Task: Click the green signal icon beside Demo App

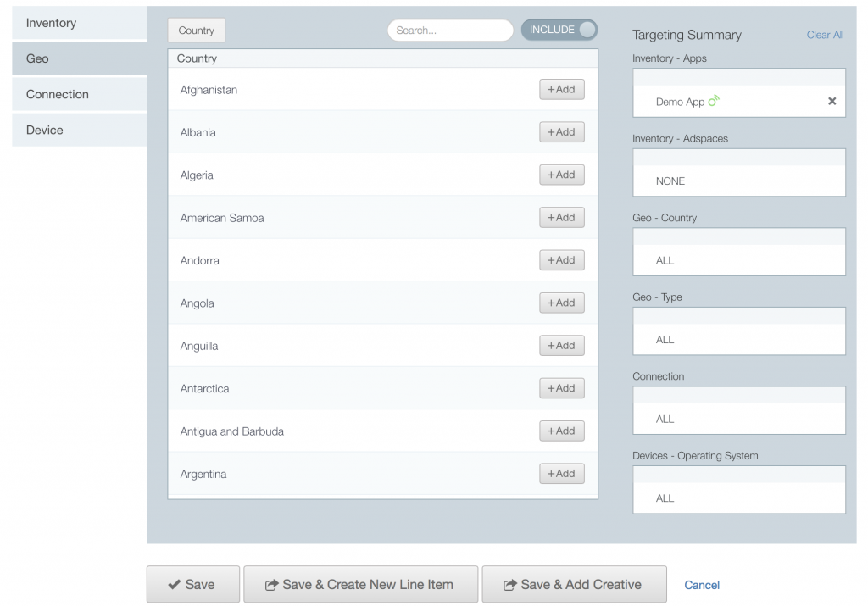Action: click(714, 101)
